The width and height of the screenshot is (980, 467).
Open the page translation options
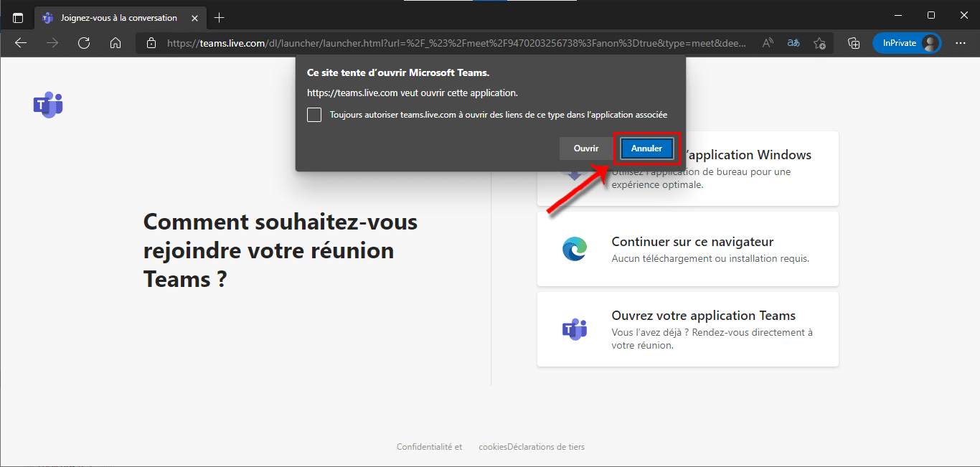793,43
